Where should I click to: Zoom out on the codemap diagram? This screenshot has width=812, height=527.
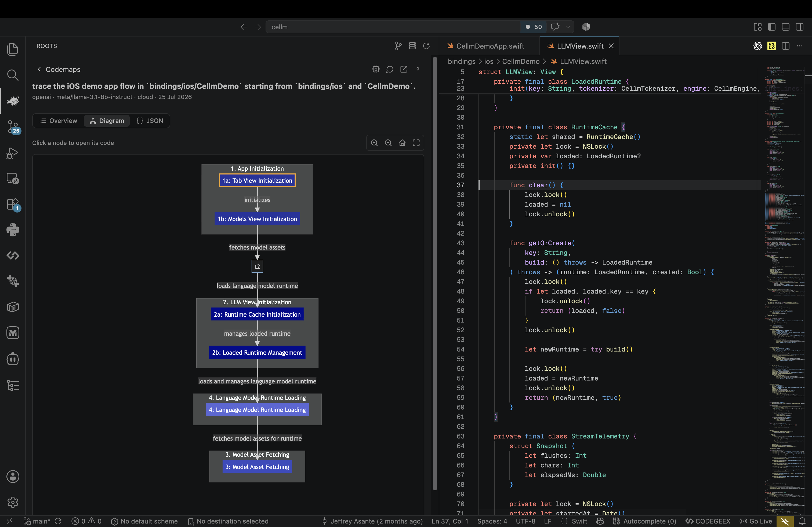click(388, 143)
